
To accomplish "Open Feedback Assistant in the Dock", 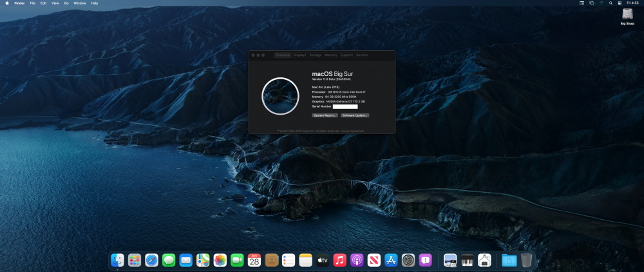I will (x=426, y=260).
